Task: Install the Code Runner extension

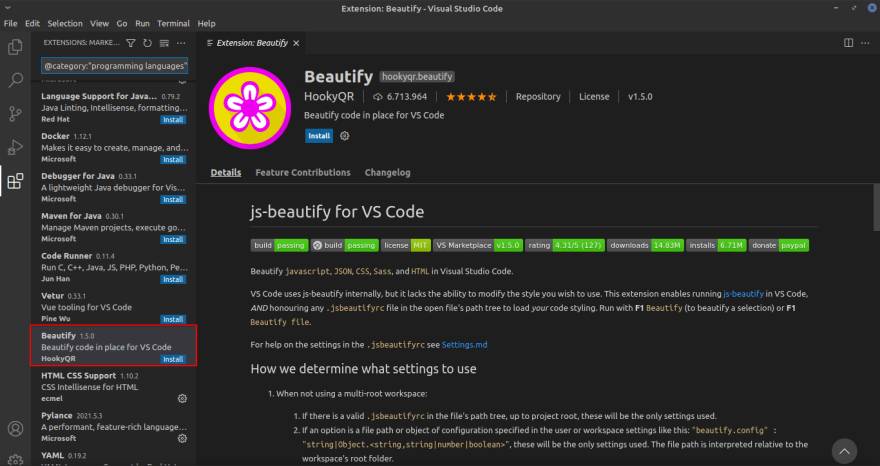Action: point(173,279)
